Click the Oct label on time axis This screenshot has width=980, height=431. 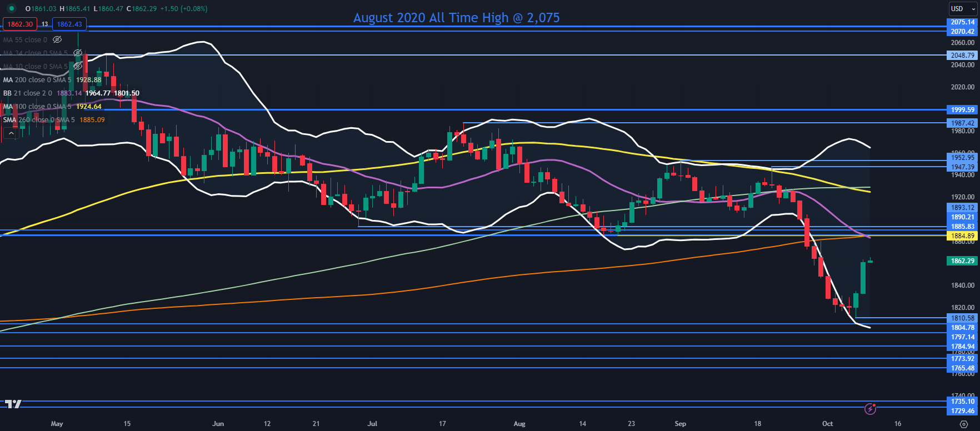827,424
